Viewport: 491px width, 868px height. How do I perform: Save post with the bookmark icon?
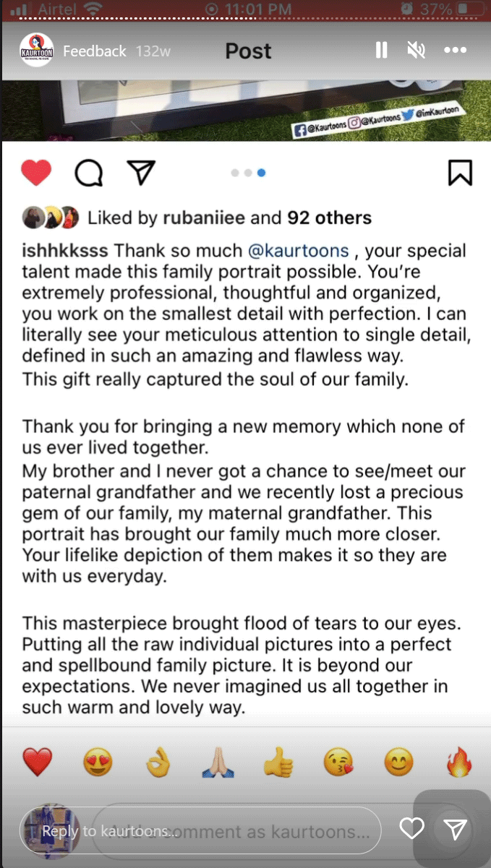click(x=460, y=172)
